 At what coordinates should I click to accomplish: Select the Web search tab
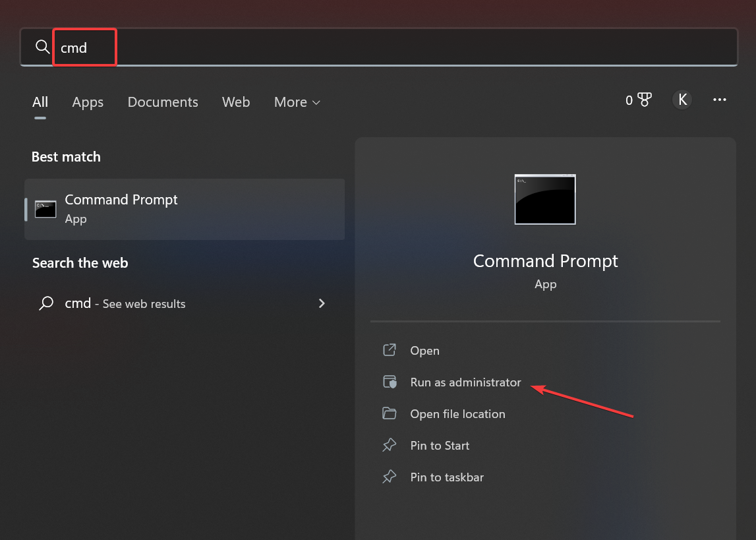pyautogui.click(x=236, y=102)
